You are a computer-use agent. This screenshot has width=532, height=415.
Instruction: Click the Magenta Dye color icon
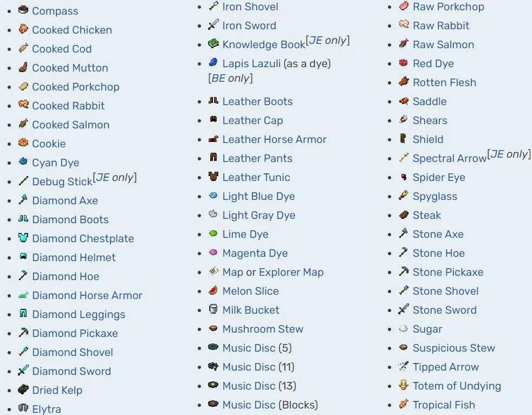(213, 252)
